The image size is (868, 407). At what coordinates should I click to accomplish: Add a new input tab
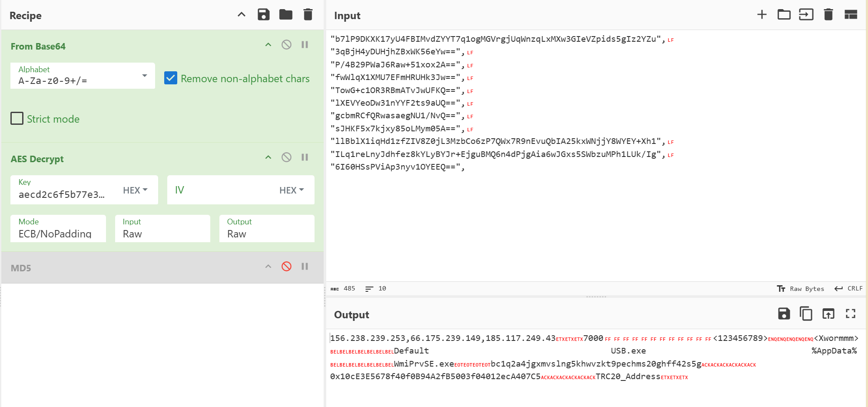click(x=762, y=14)
